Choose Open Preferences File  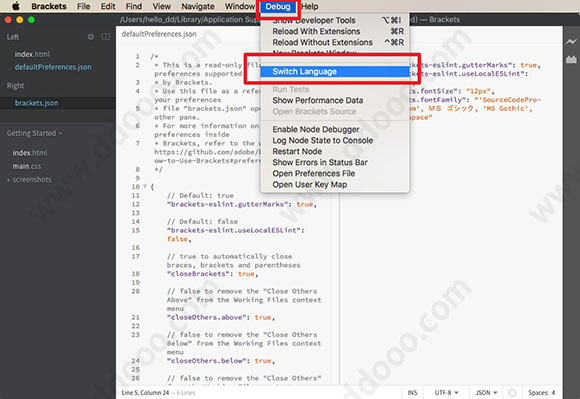pos(335,173)
